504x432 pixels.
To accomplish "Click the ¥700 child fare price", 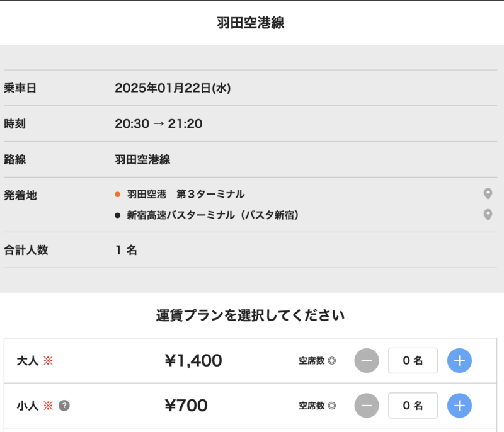I will (187, 406).
